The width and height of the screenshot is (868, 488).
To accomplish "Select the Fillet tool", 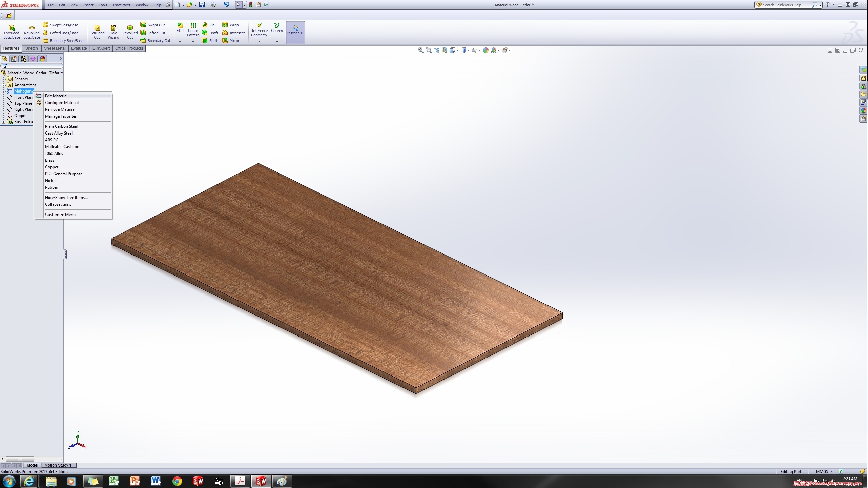I will (x=180, y=28).
